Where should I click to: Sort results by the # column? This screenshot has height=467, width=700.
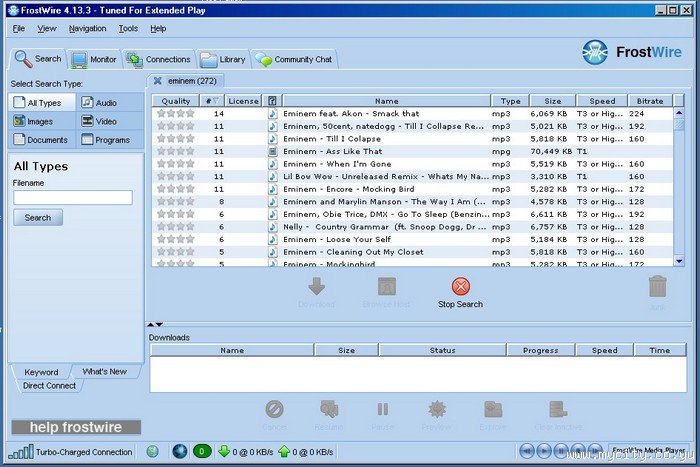(x=211, y=101)
